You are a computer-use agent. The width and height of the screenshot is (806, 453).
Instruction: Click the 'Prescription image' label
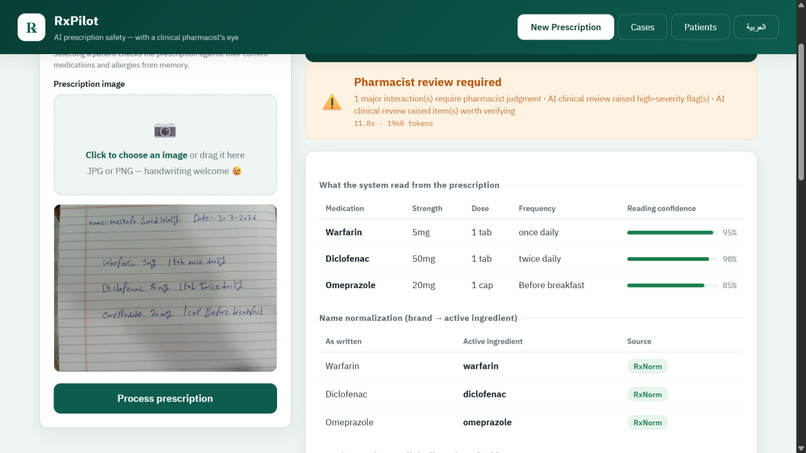click(x=89, y=84)
